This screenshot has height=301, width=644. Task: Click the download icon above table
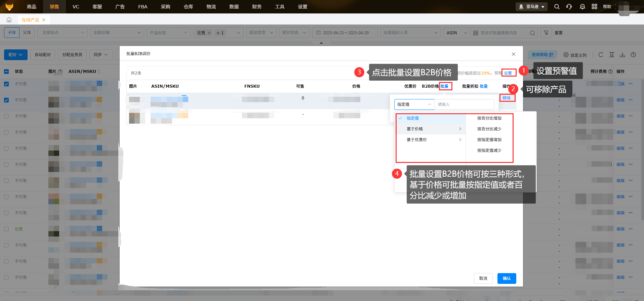click(x=622, y=55)
